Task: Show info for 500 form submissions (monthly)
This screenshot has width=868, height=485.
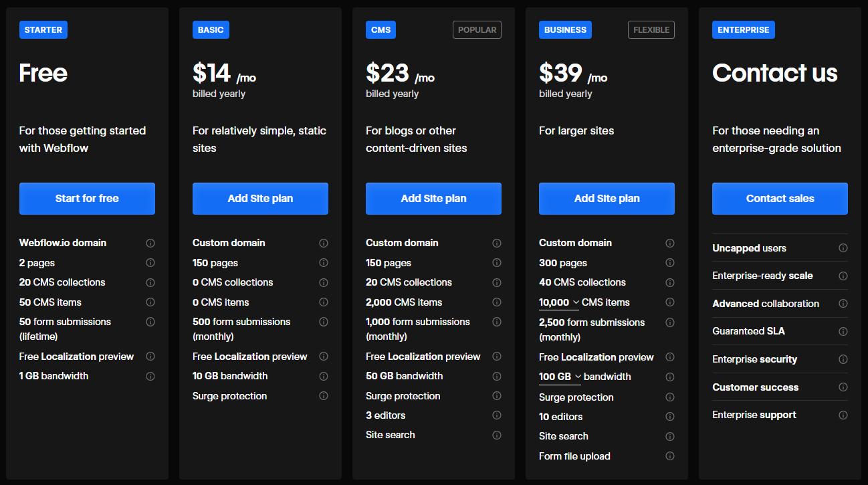Action: pyautogui.click(x=324, y=322)
